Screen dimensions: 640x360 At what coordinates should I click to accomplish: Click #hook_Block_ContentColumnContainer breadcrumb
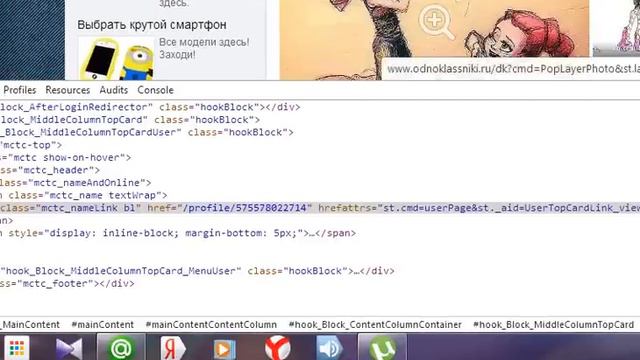click(375, 325)
